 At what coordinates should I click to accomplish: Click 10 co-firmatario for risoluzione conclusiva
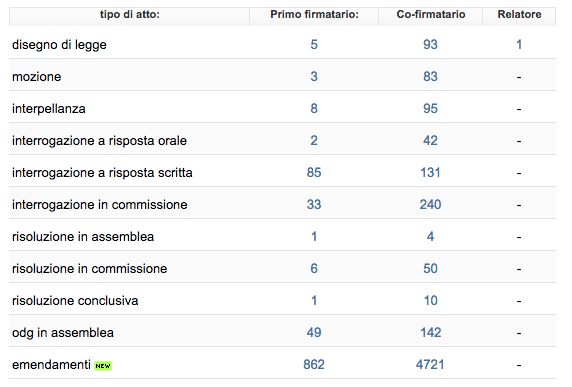coord(430,301)
